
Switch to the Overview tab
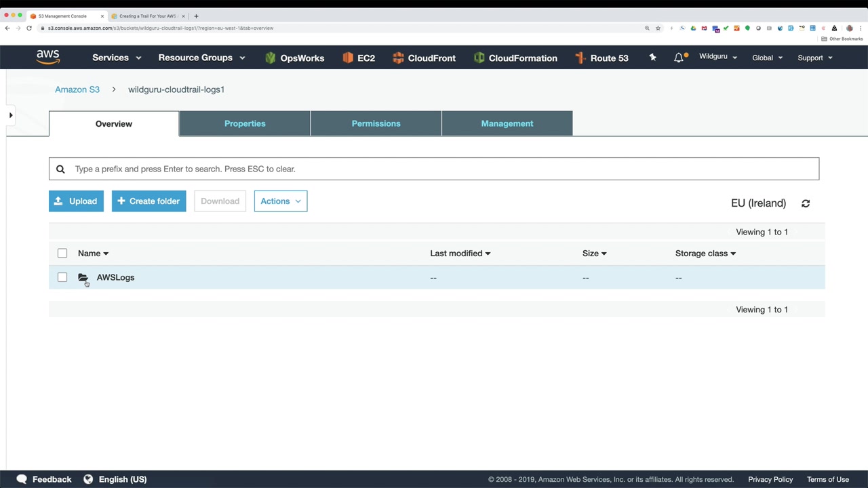coord(114,124)
